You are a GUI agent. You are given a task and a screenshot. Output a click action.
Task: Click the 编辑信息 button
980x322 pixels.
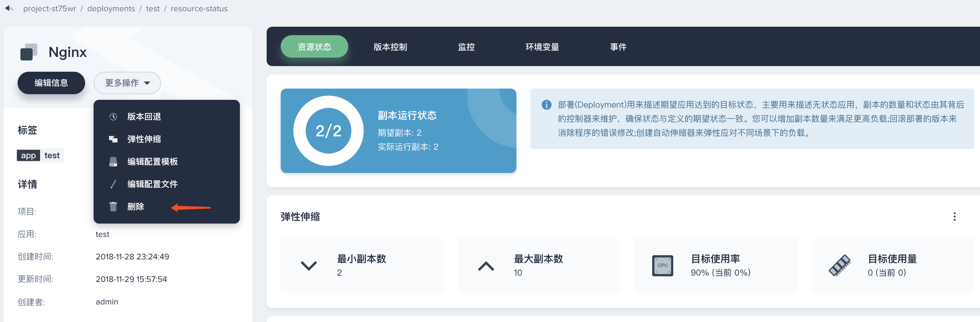click(x=51, y=83)
